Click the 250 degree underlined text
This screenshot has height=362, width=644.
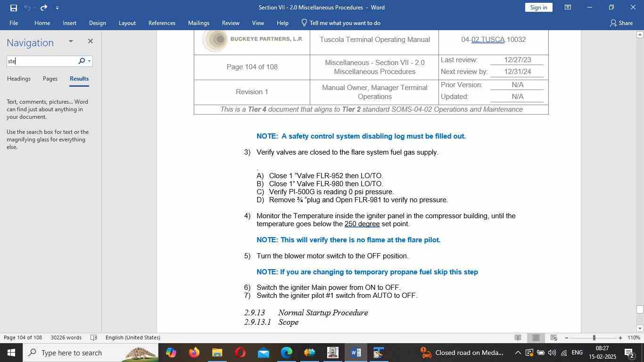(362, 224)
